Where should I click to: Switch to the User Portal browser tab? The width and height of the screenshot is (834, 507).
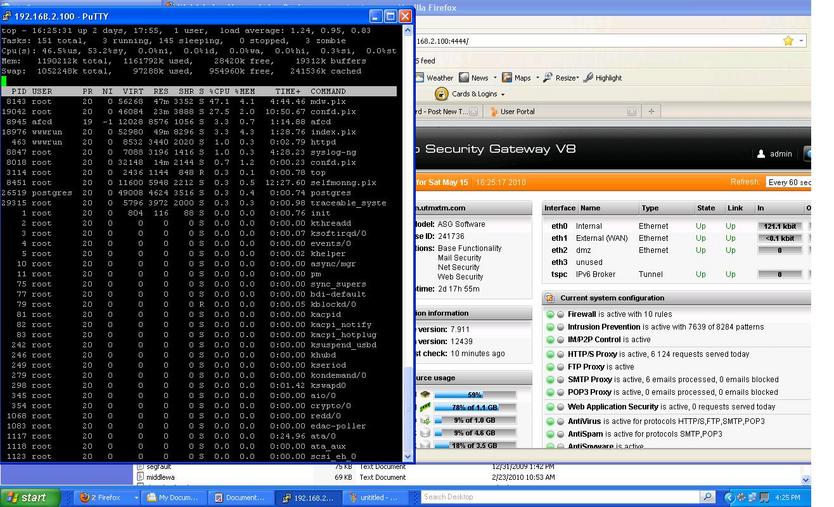click(x=562, y=112)
